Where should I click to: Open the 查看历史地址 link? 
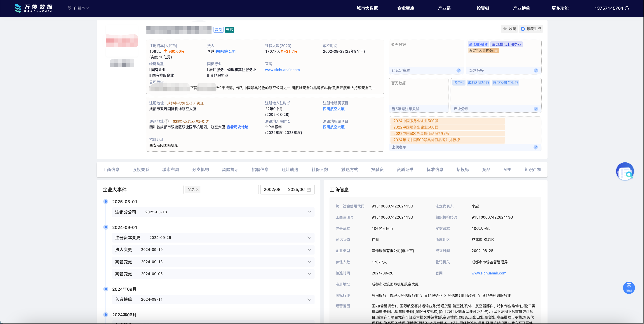(237, 127)
